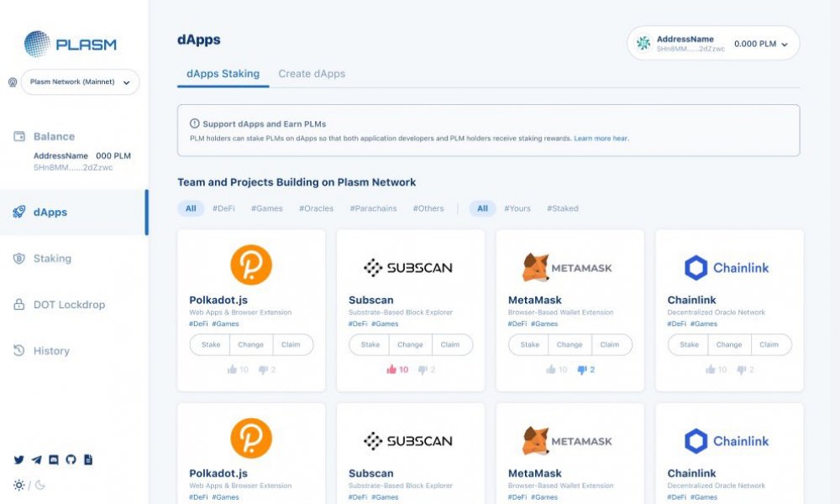Select dApps in the sidebar
Viewport: 840px width, 504px height.
[x=50, y=212]
